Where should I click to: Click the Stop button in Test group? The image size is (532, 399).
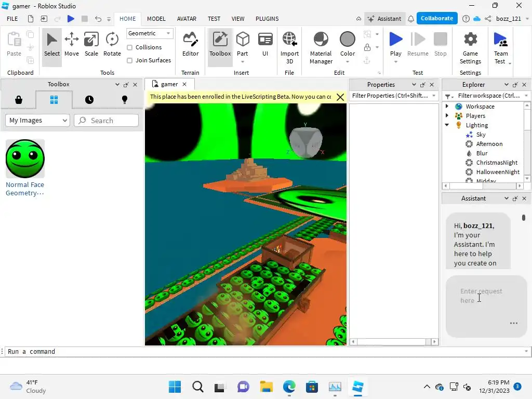point(441,44)
